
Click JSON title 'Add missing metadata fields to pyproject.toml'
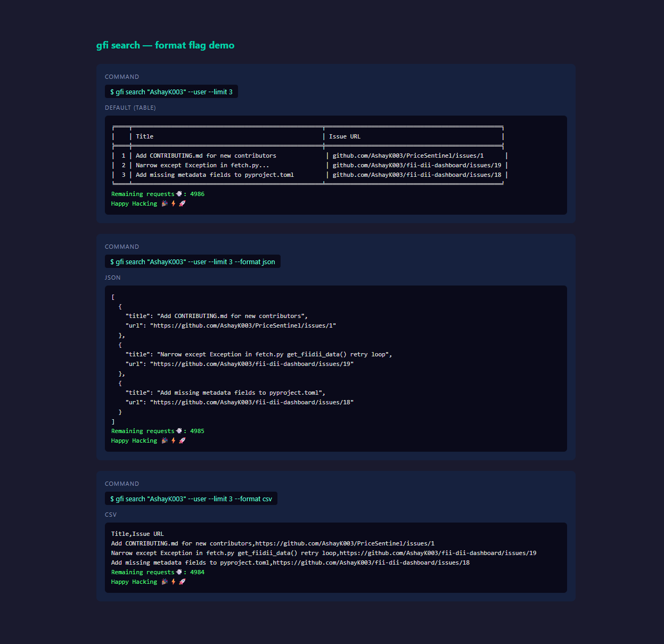pyautogui.click(x=225, y=393)
